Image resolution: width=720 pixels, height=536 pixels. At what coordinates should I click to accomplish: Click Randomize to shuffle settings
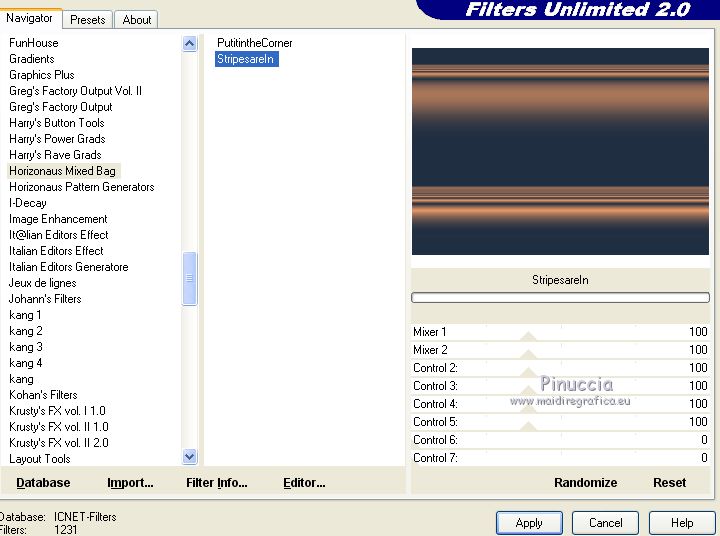point(585,483)
